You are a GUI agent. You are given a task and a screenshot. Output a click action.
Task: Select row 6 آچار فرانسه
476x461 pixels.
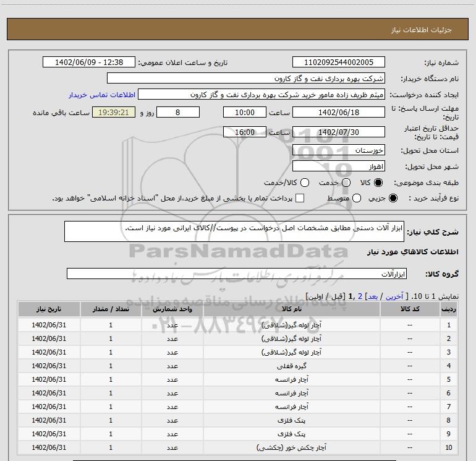click(237, 393)
